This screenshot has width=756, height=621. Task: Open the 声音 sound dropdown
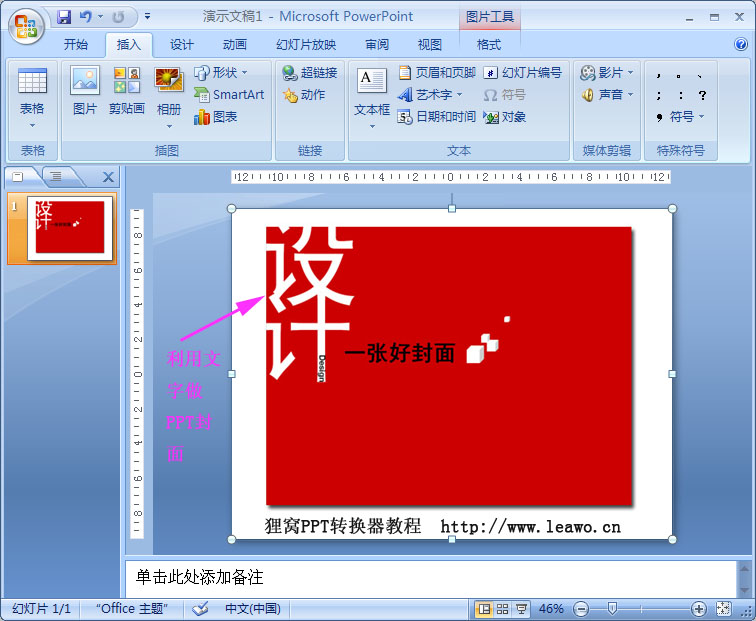coord(607,94)
